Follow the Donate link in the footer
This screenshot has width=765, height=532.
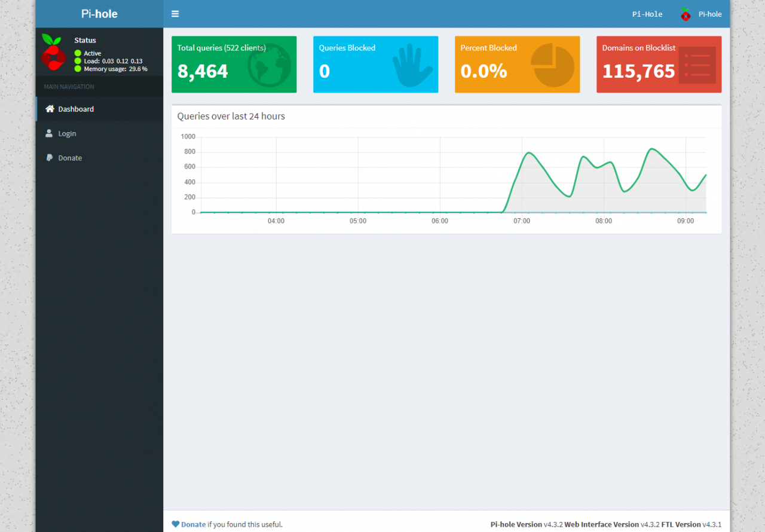[x=193, y=524]
